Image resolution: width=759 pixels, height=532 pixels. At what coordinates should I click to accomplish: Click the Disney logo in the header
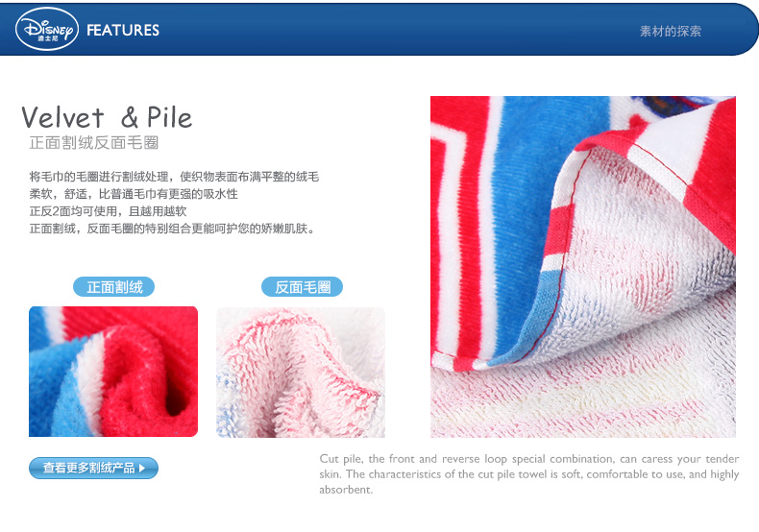[x=47, y=29]
